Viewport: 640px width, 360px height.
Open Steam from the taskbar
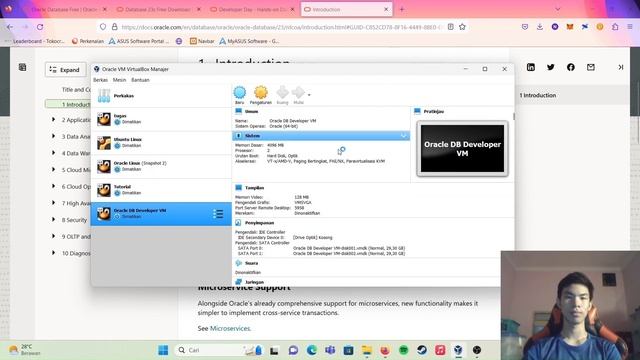point(422,350)
